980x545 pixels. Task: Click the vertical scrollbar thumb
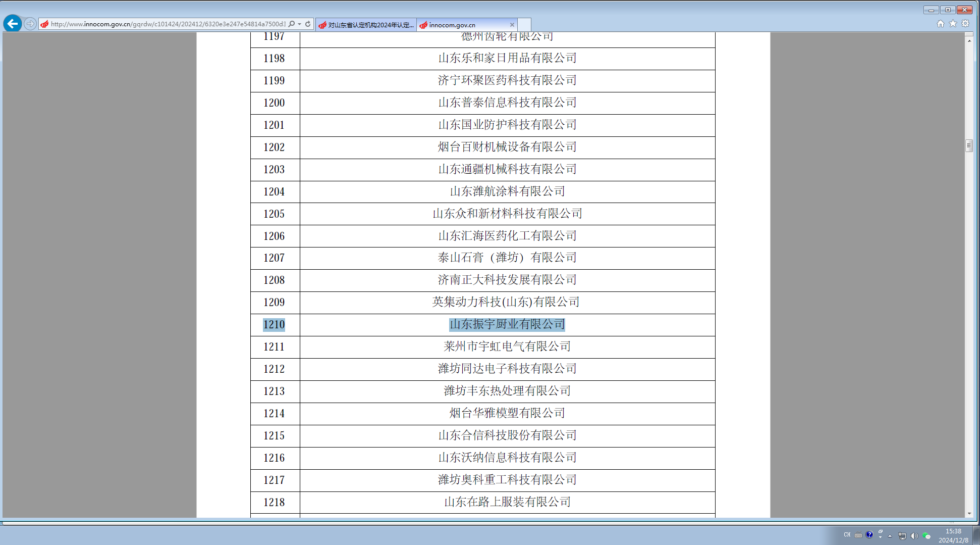click(x=969, y=145)
